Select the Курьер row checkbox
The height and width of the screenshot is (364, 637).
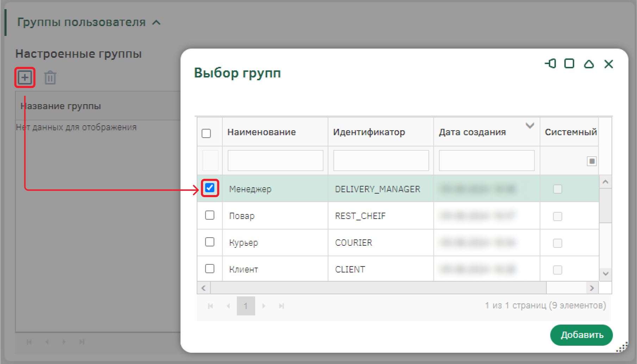(x=210, y=242)
